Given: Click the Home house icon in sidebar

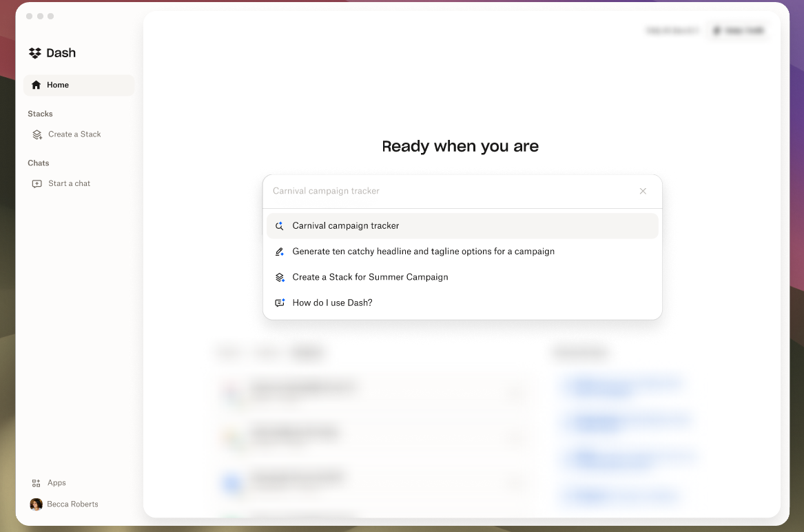Looking at the screenshot, I should click(x=37, y=85).
